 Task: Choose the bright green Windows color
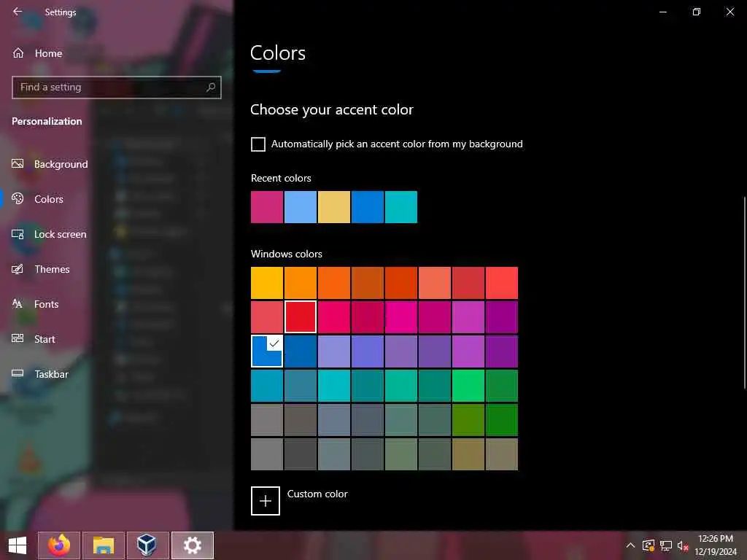tap(468, 386)
